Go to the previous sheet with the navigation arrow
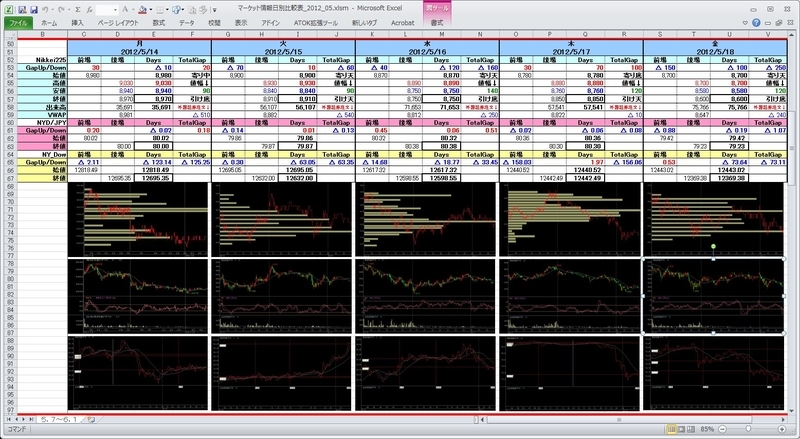 click(x=16, y=420)
